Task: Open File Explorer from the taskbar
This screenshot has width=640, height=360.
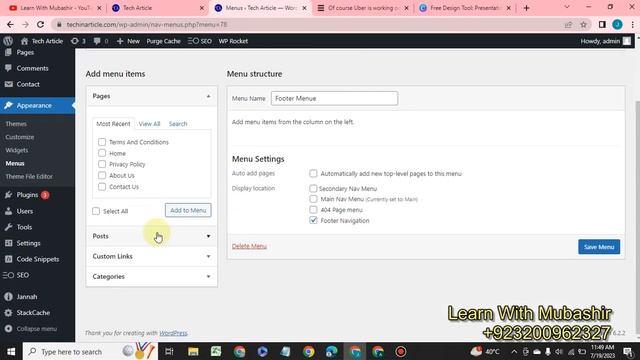Action: (x=193, y=351)
